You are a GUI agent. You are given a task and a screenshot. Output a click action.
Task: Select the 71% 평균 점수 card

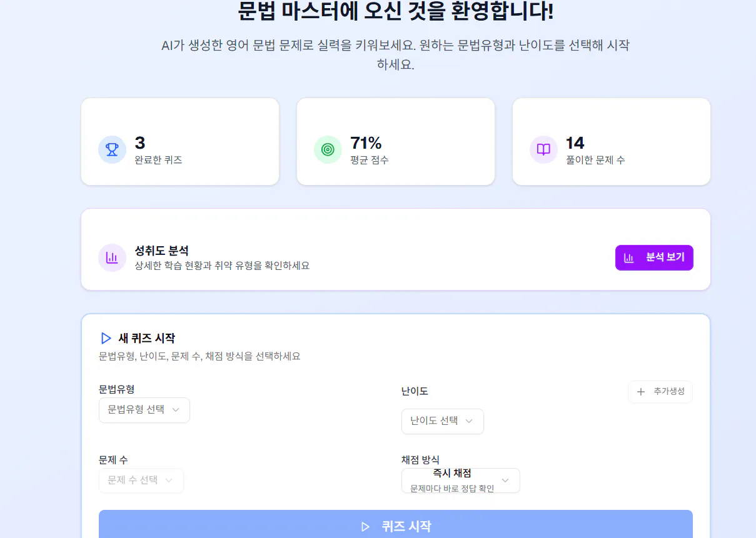[395, 141]
